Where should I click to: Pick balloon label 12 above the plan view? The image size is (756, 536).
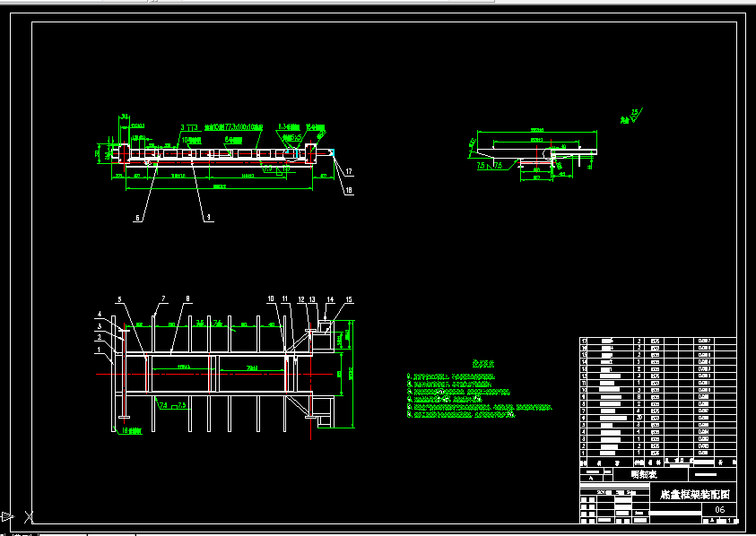coord(301,299)
